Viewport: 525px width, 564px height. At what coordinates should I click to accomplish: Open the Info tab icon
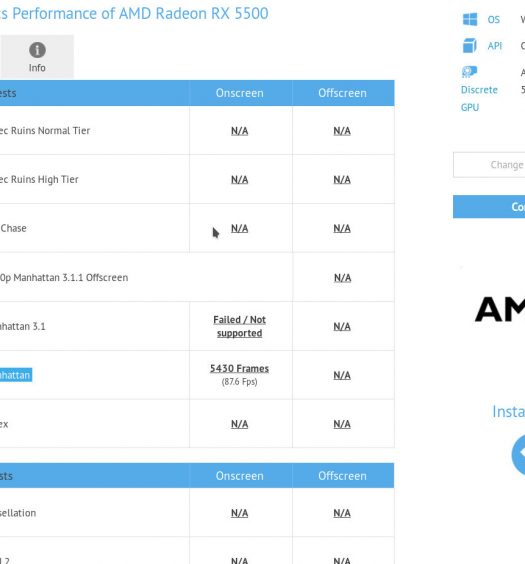[37, 50]
